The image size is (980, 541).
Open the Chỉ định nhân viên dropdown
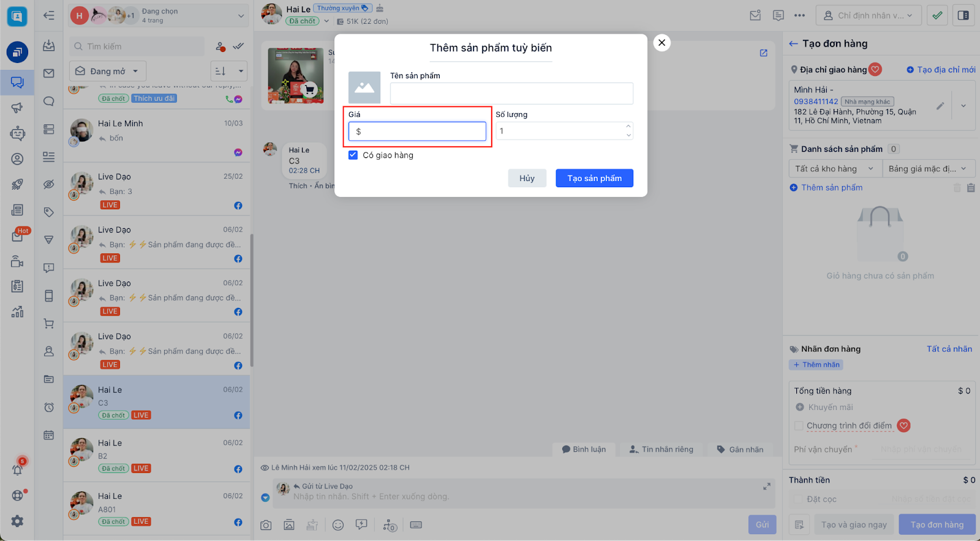tap(869, 15)
